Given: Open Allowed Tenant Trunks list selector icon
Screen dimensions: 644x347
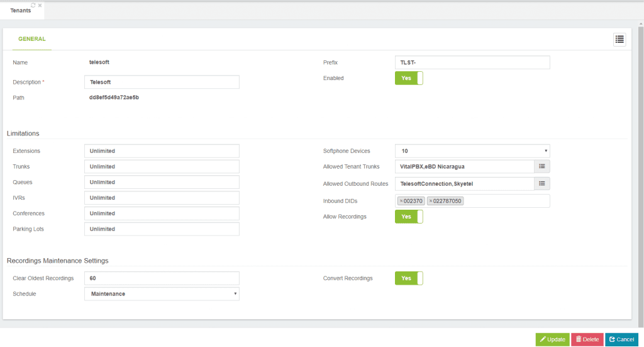Looking at the screenshot, I should (541, 166).
